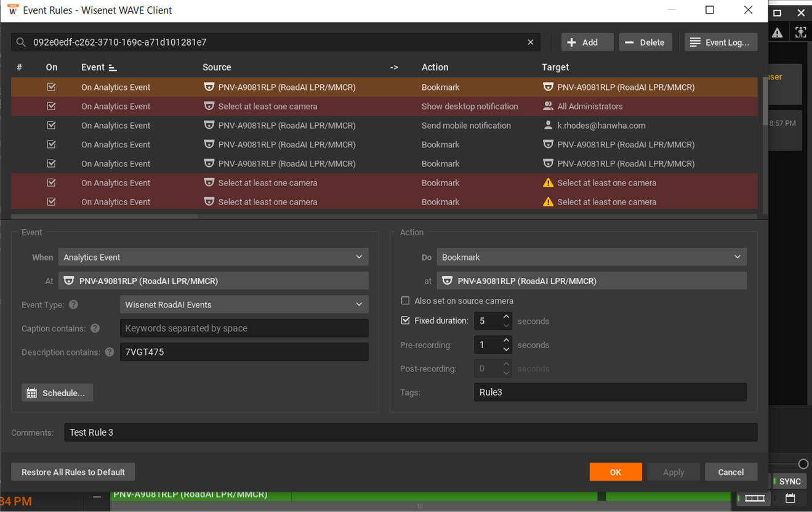This screenshot has width=812, height=512.
Task: Open the Schedule settings
Action: 57,393
